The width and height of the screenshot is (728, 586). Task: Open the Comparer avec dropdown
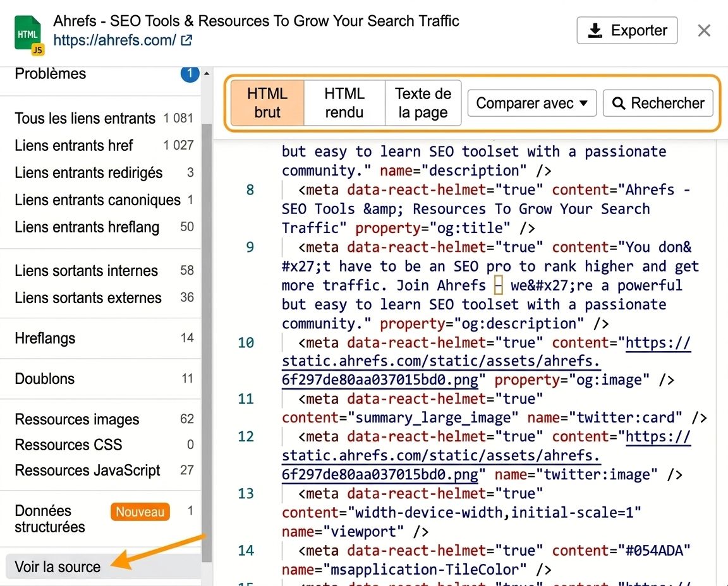(x=531, y=103)
